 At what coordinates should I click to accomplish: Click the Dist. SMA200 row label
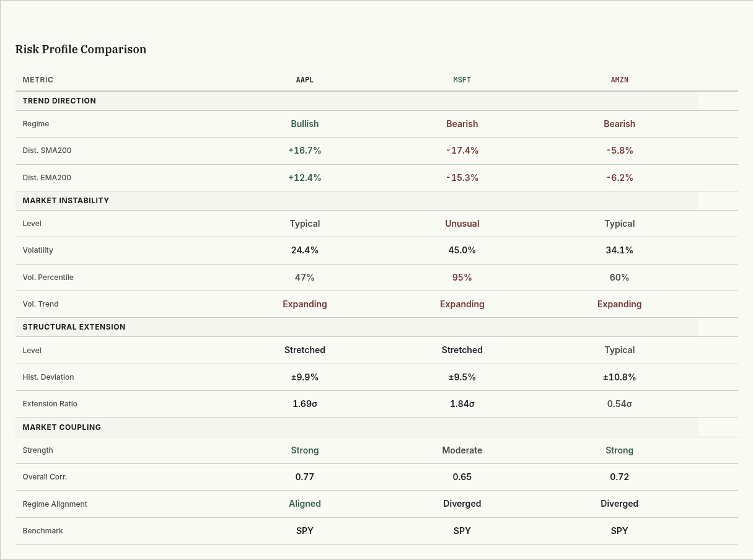[x=47, y=150]
